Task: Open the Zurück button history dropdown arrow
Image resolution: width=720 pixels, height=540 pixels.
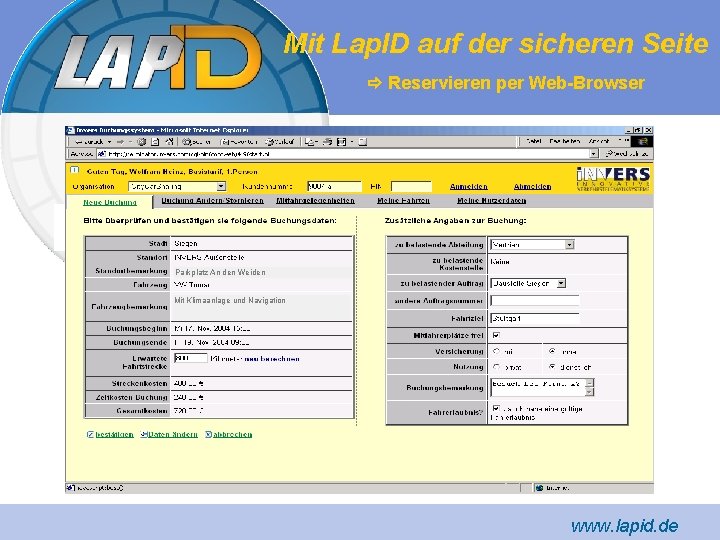Action: (110, 142)
